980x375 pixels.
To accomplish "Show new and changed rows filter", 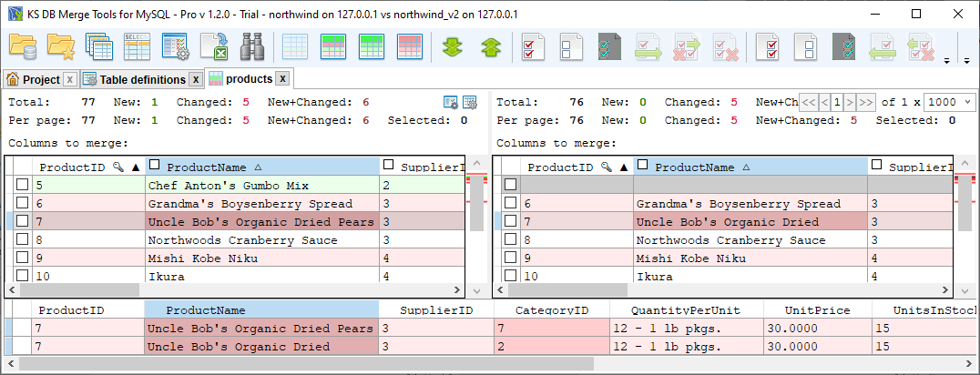I will (x=333, y=47).
